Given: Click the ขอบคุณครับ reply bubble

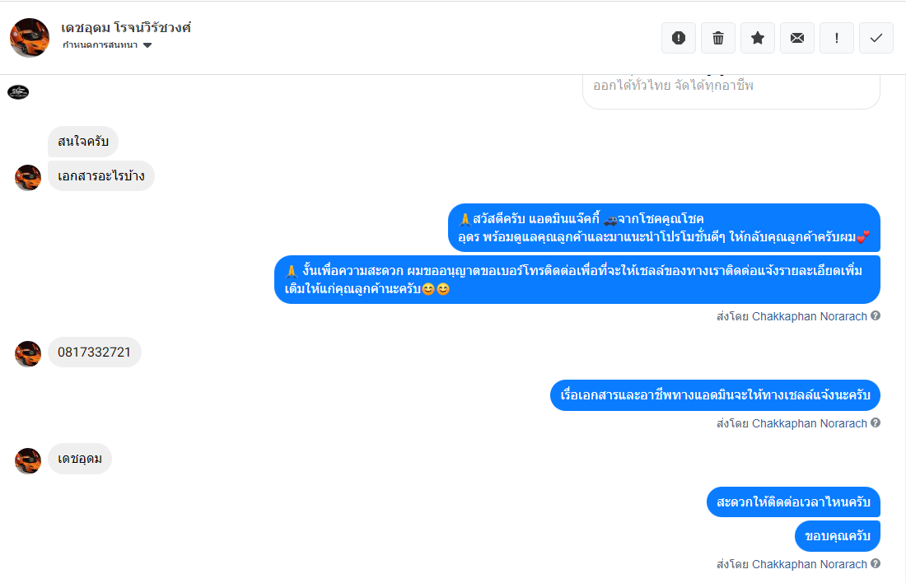Looking at the screenshot, I should pos(838,536).
